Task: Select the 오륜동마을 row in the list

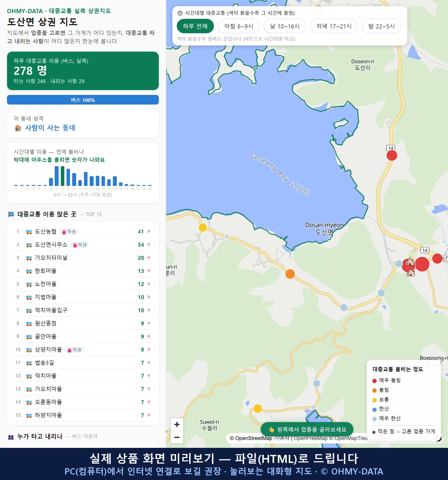Action: click(83, 402)
